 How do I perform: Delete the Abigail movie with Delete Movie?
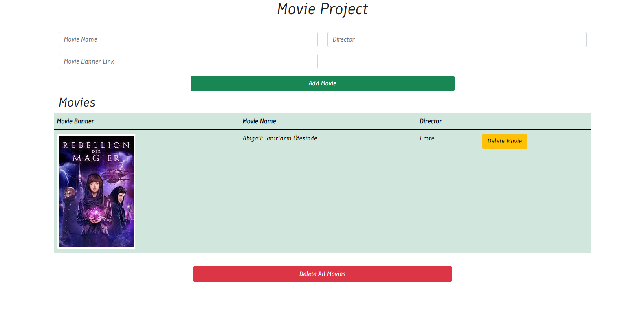[504, 141]
